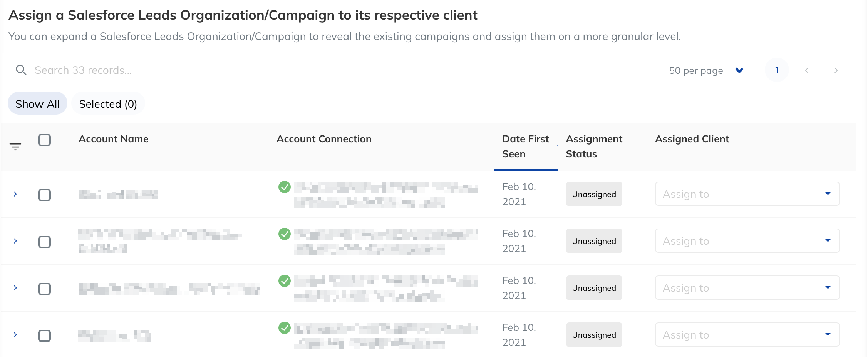Open fourth row's Assign to dropdown
Image resolution: width=868 pixels, height=357 pixels.
click(747, 335)
